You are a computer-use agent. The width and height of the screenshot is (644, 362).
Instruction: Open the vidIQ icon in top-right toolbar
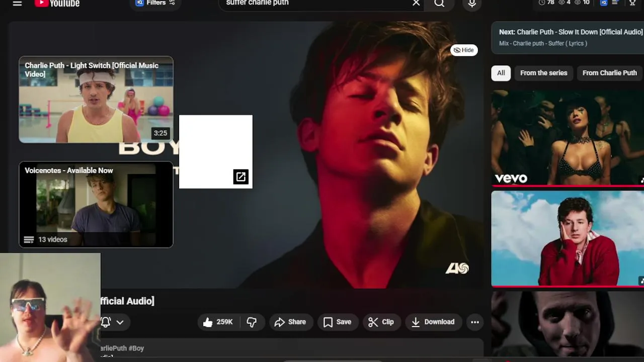pyautogui.click(x=604, y=3)
